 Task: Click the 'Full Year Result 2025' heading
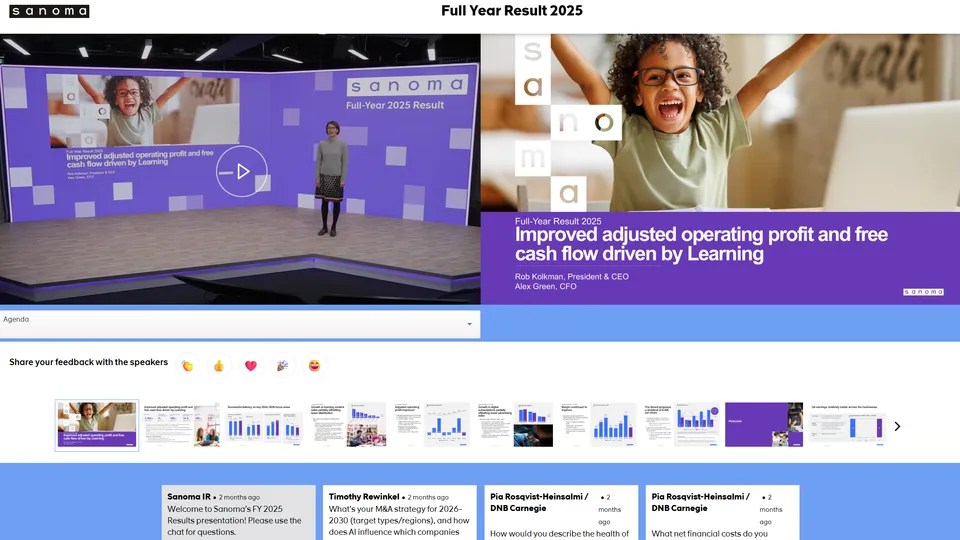(x=512, y=11)
